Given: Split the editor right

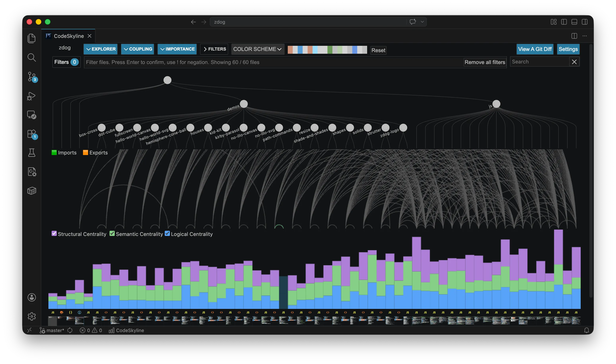Looking at the screenshot, I should 574,36.
